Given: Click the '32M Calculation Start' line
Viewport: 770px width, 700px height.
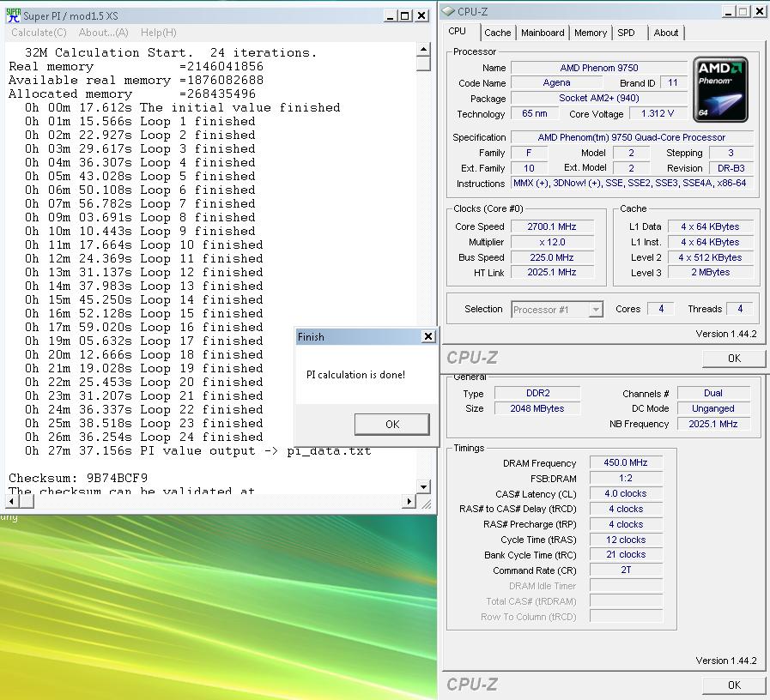Looking at the screenshot, I should point(171,52).
